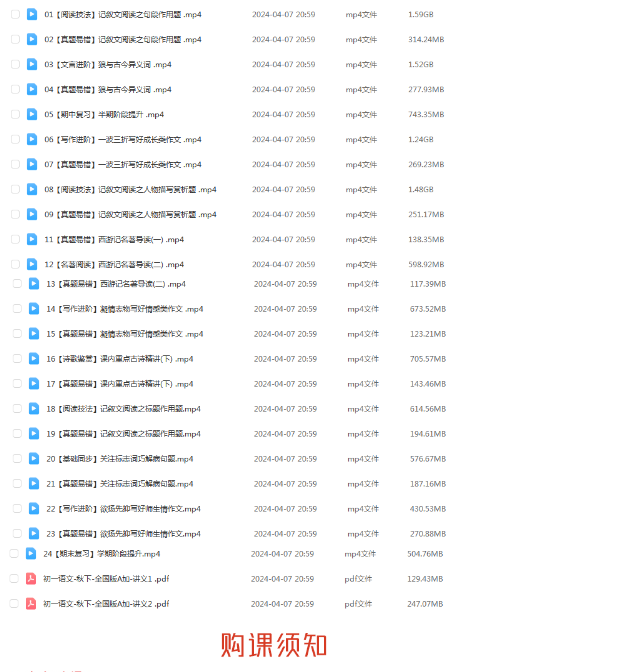
Task: Check the box for file 14 凝情志物
Action: [17, 309]
